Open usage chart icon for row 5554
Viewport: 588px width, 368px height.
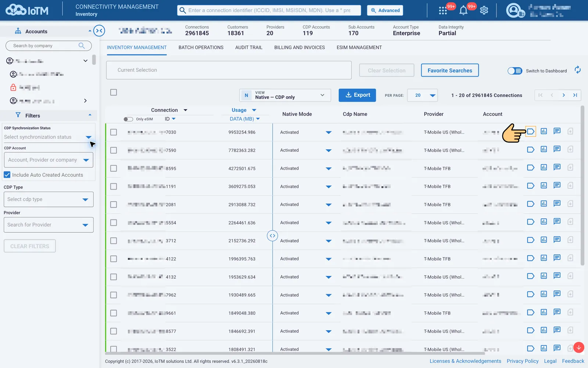point(544,222)
